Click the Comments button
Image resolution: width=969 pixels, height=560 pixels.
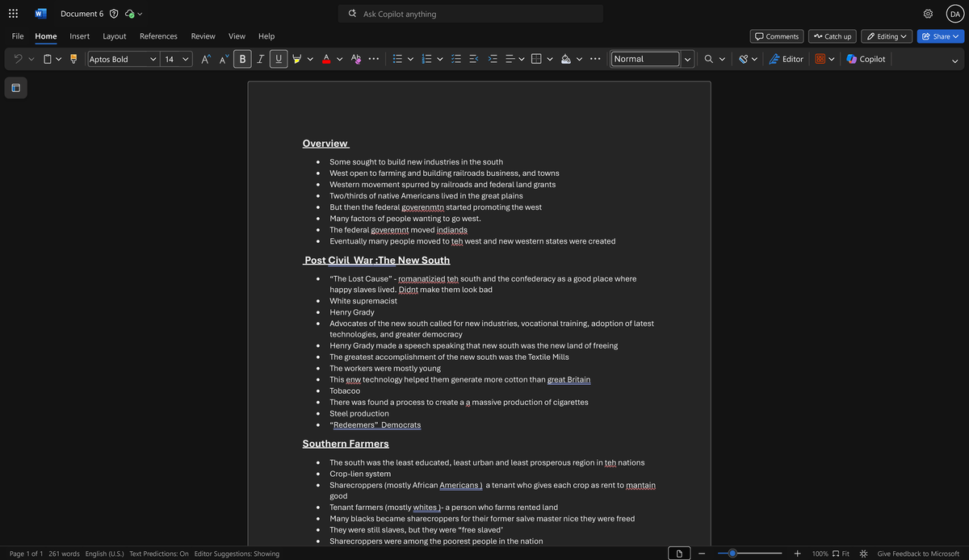[777, 36]
